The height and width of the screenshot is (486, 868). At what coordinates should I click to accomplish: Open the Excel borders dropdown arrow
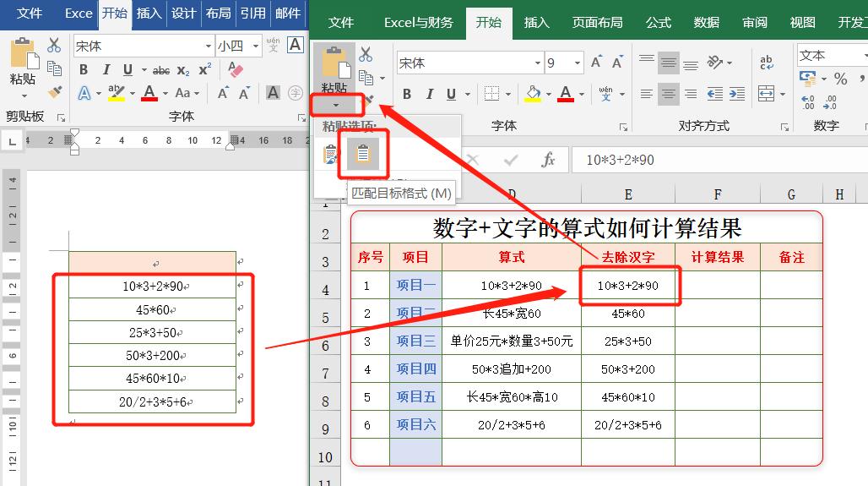508,94
